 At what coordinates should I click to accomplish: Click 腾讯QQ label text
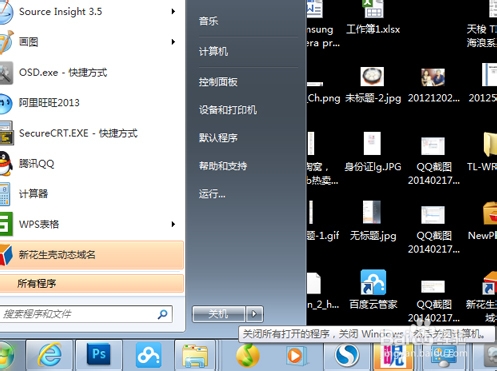[36, 164]
